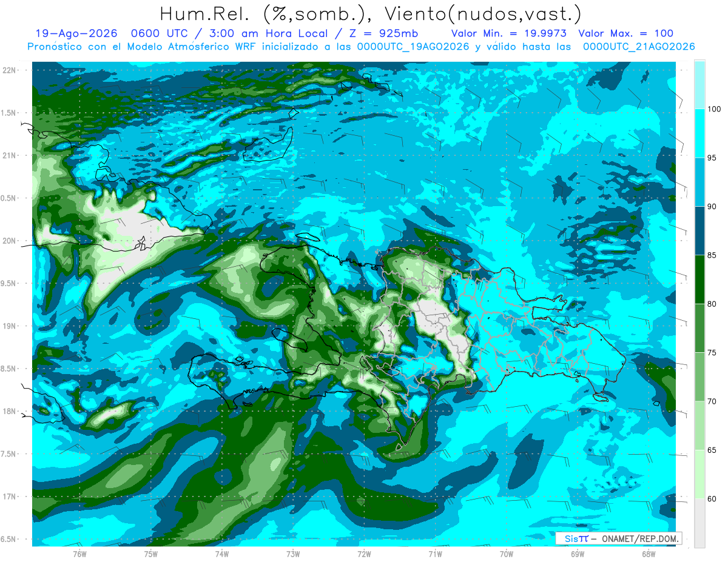Image resolution: width=728 pixels, height=562 pixels.
Task: Select the '74W' longitude label
Action: pos(221,554)
